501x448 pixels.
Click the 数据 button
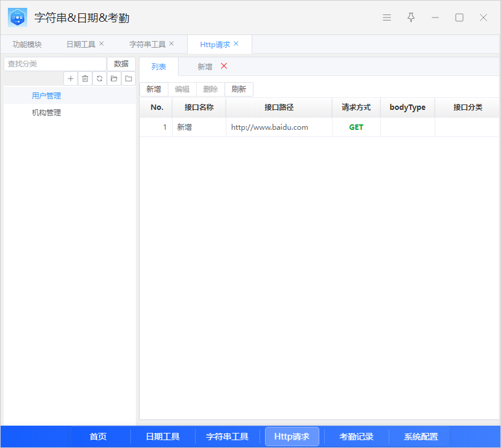[121, 64]
